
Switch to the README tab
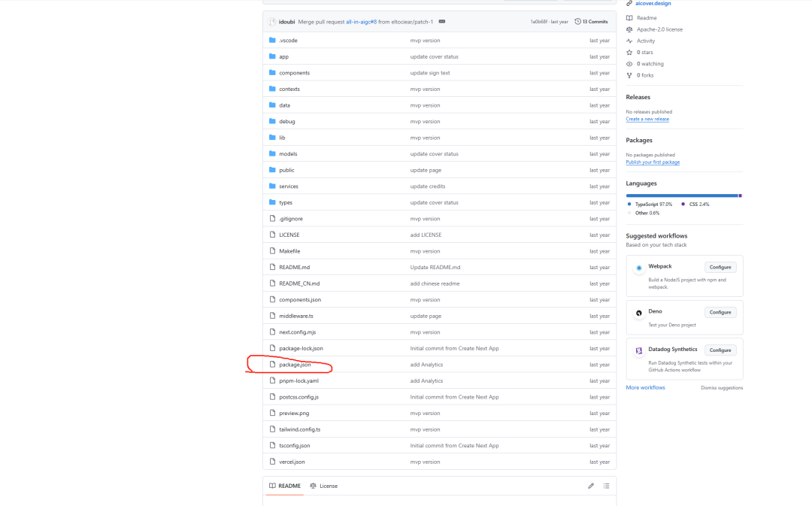pyautogui.click(x=284, y=486)
